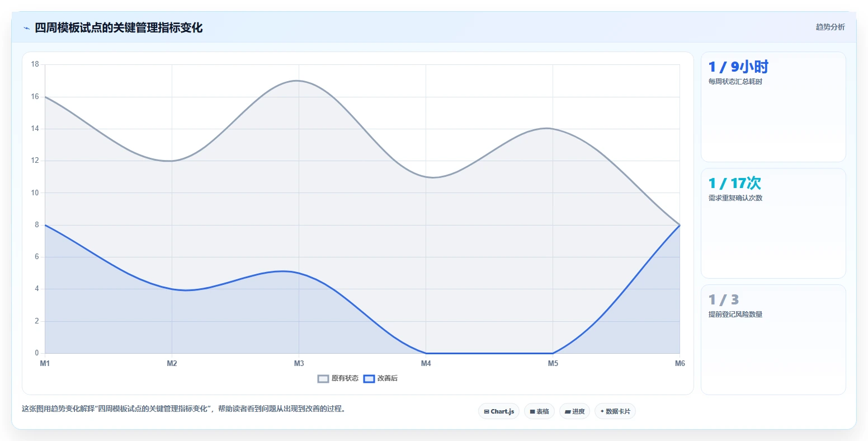Viewport: 868px width, 441px height.
Task: Click the 数据卡片 tag chip
Action: pyautogui.click(x=615, y=411)
